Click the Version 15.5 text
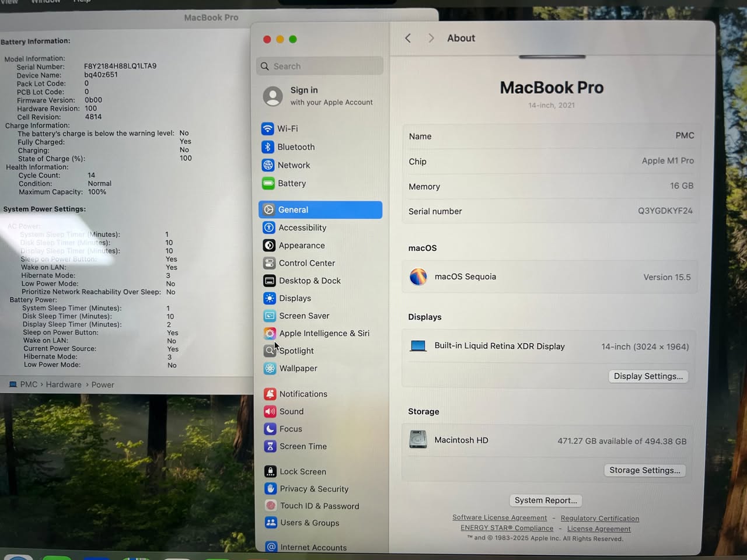Screen dimensions: 747x560 point(667,277)
